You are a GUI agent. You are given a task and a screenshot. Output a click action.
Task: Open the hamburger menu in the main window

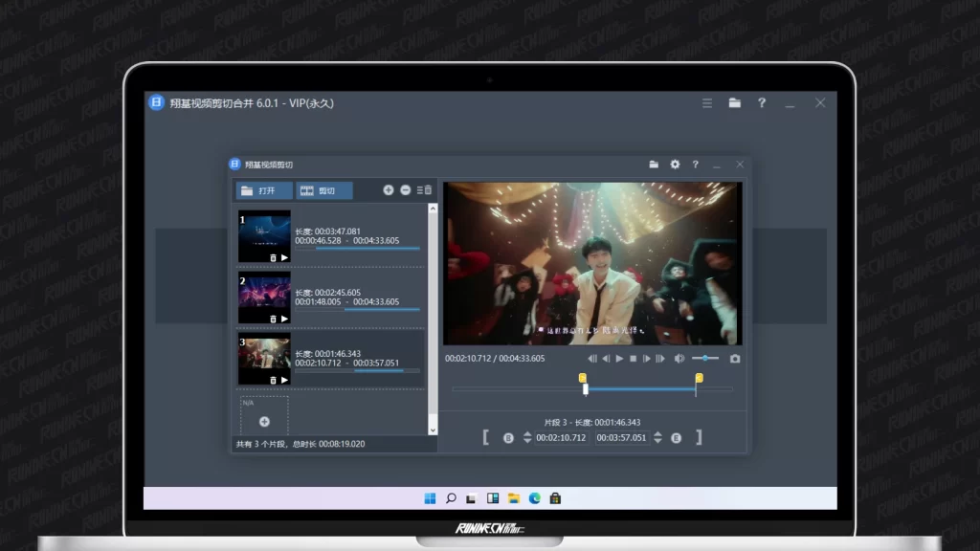[707, 103]
